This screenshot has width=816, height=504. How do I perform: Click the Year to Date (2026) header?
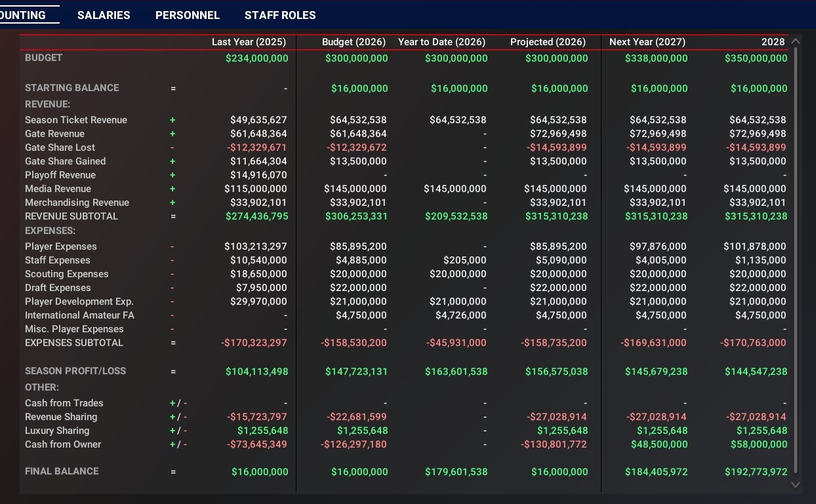coord(441,42)
